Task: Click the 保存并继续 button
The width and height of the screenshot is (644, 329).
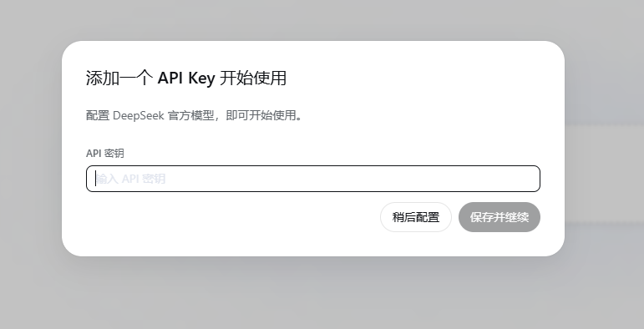Action: [499, 217]
